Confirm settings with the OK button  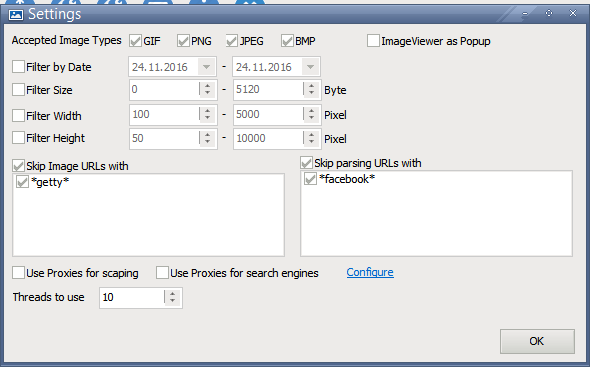pyautogui.click(x=537, y=341)
